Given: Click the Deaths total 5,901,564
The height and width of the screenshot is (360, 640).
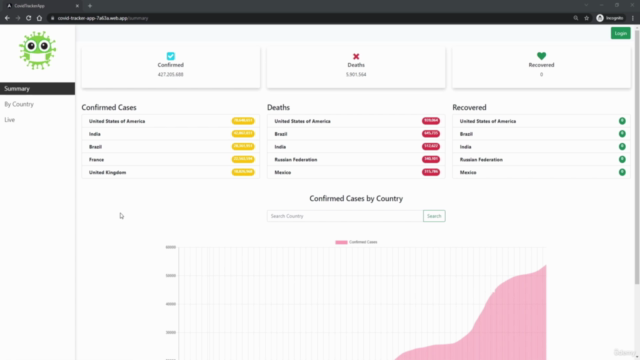Looking at the screenshot, I should click(356, 74).
